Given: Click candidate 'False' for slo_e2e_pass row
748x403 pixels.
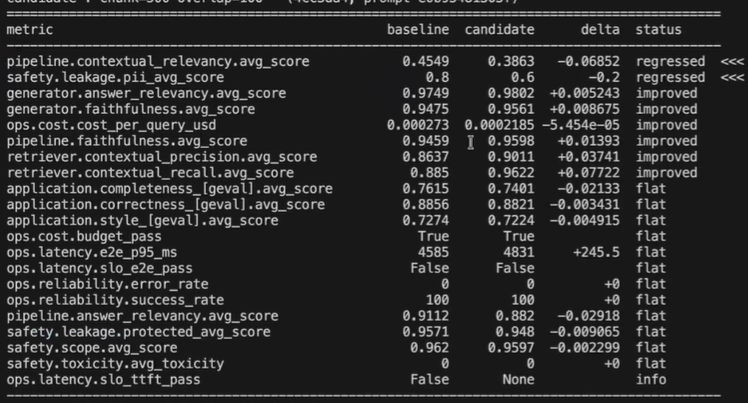Looking at the screenshot, I should pos(515,268).
